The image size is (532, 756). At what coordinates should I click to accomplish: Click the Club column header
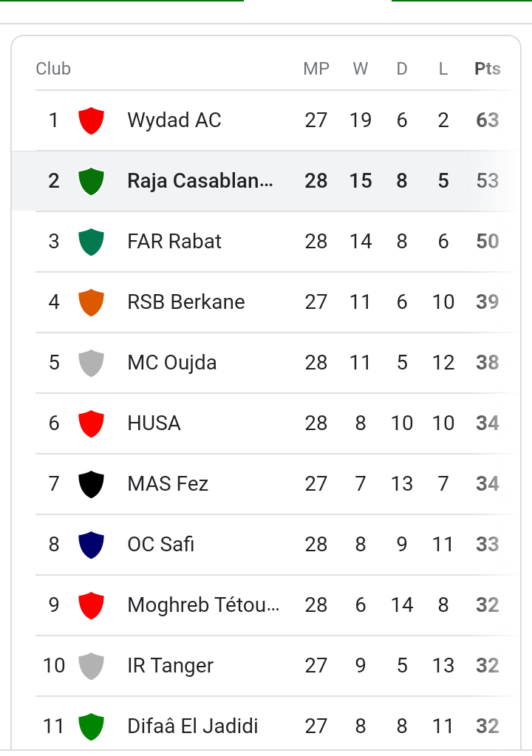53,69
